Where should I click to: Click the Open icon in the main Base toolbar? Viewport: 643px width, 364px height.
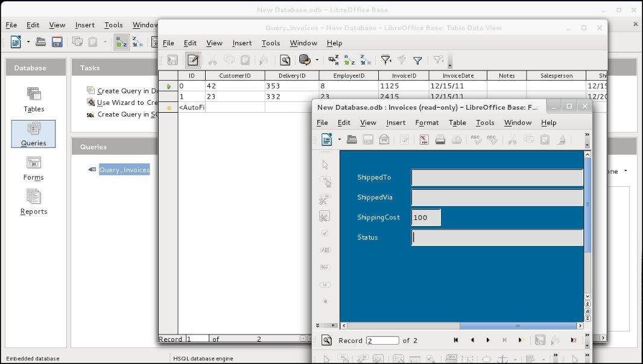[40, 42]
